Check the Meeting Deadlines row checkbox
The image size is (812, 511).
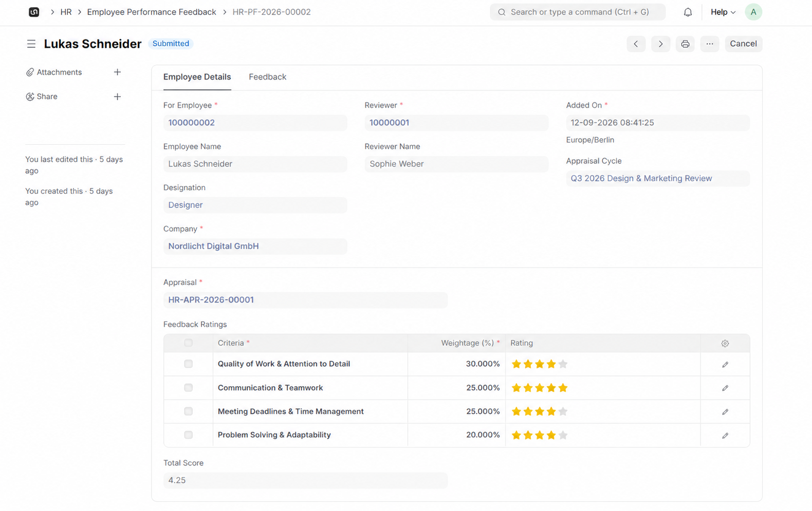pyautogui.click(x=188, y=411)
